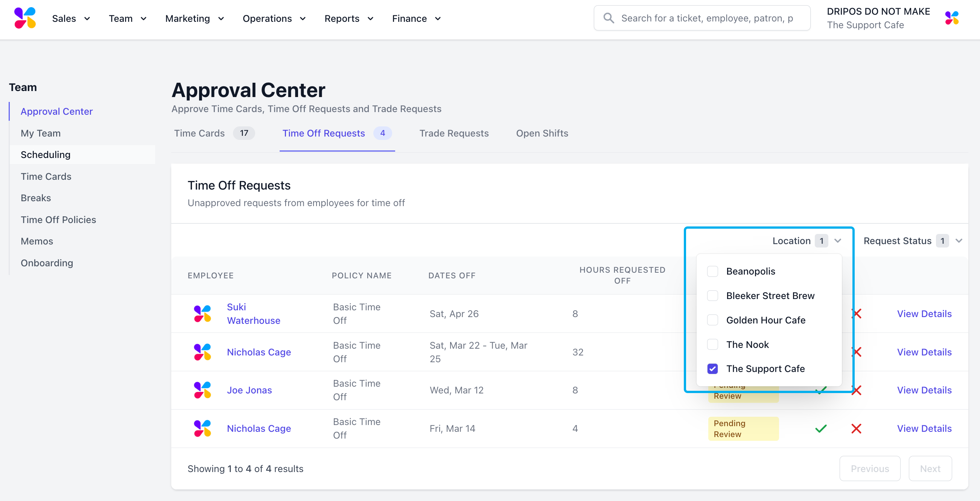Viewport: 980px width, 501px height.
Task: Expand the Operations menu in navbar
Action: click(274, 18)
